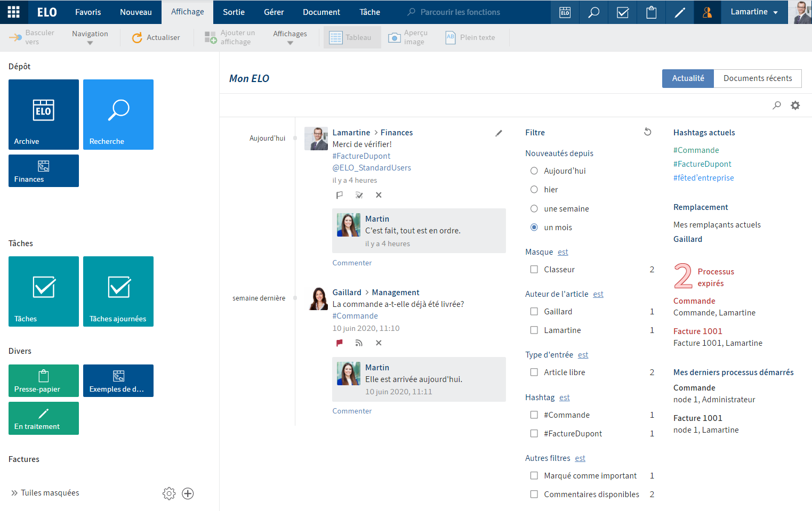Viewport: 812px width, 511px height.
Task: Open the Exemples de d... tile
Action: coord(118,380)
